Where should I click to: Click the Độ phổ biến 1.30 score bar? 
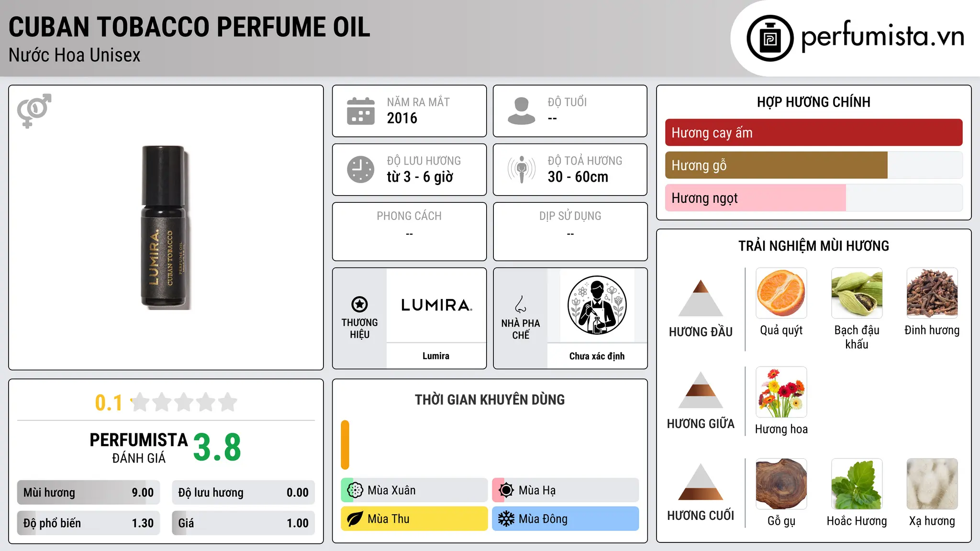pyautogui.click(x=89, y=523)
